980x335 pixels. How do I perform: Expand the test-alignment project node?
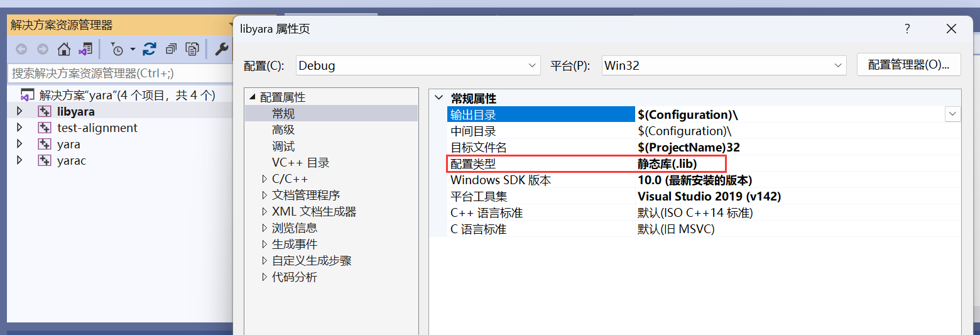(19, 128)
